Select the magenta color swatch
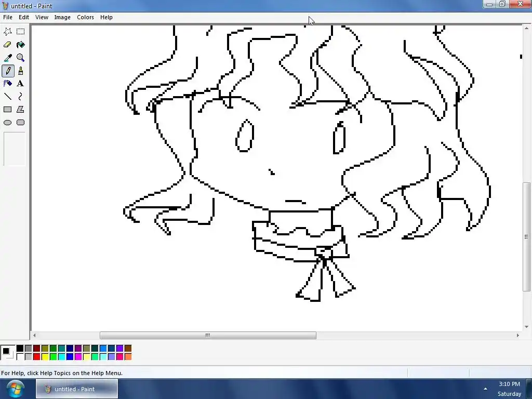This screenshot has width=532, height=399. (x=78, y=356)
